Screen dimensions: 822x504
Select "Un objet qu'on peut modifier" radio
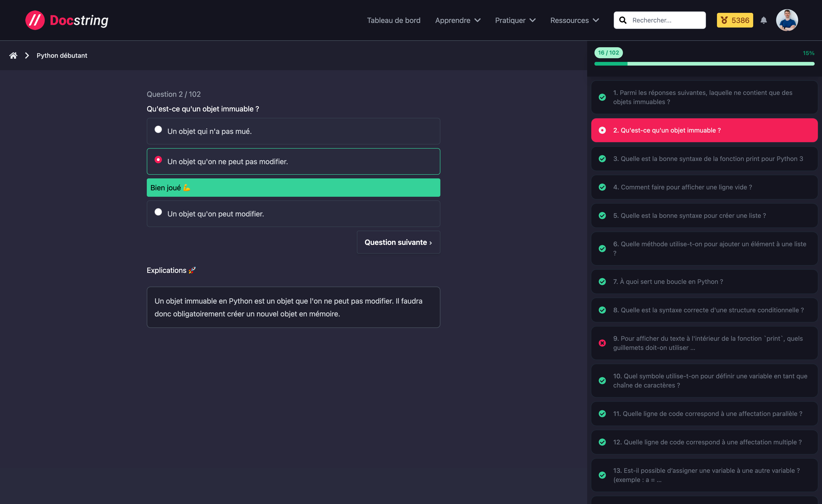(158, 212)
